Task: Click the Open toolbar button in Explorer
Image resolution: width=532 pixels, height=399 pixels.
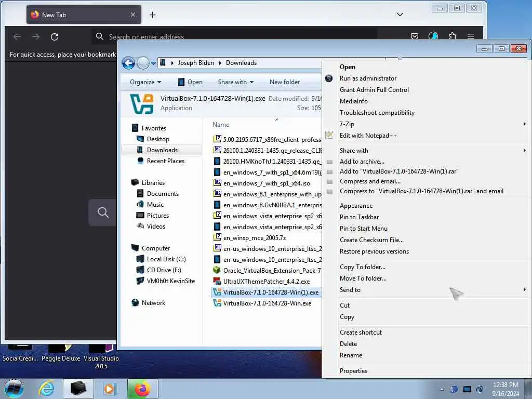Action: pyautogui.click(x=190, y=82)
